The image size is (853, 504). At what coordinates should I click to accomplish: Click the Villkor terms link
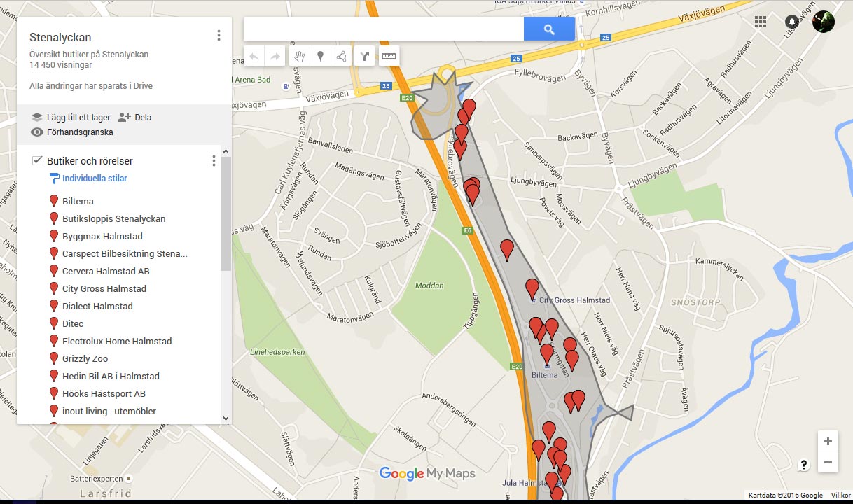pyautogui.click(x=840, y=496)
